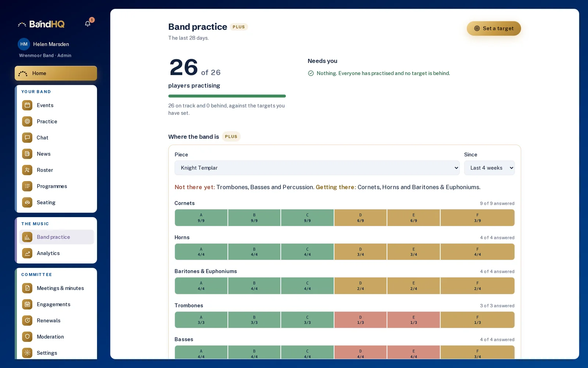Open the Renewals icon

pyautogui.click(x=27, y=321)
